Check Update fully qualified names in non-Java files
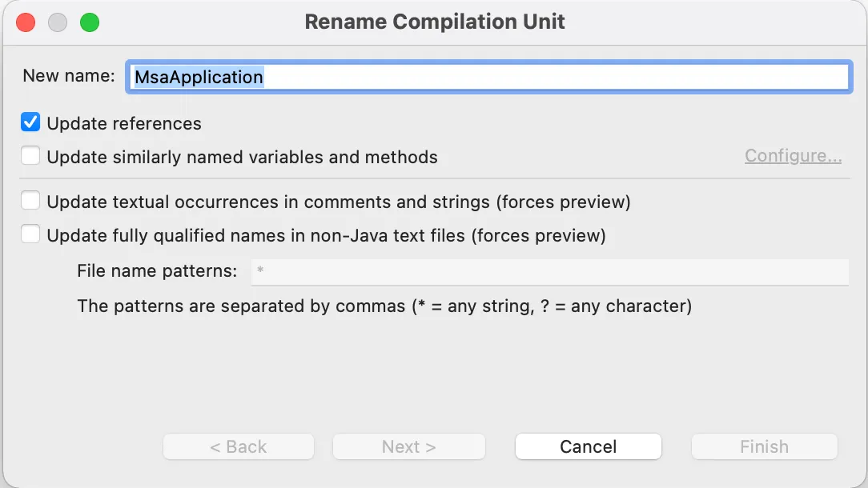Viewport: 868px width, 488px height. pyautogui.click(x=30, y=235)
